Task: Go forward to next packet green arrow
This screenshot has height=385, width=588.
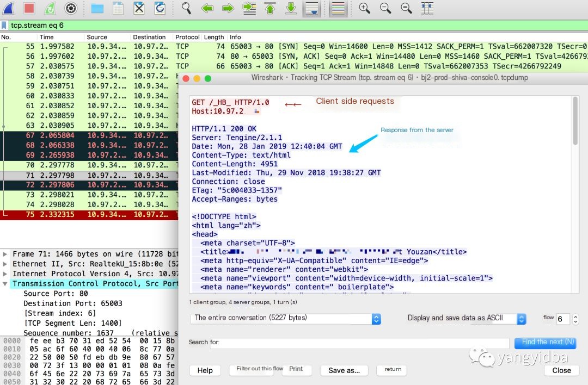Action: [228, 8]
